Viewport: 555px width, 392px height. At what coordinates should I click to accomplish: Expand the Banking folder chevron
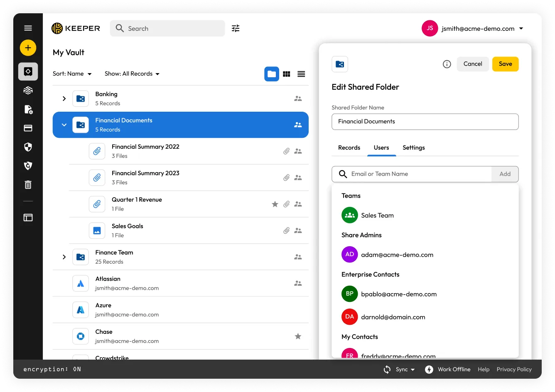click(x=64, y=98)
